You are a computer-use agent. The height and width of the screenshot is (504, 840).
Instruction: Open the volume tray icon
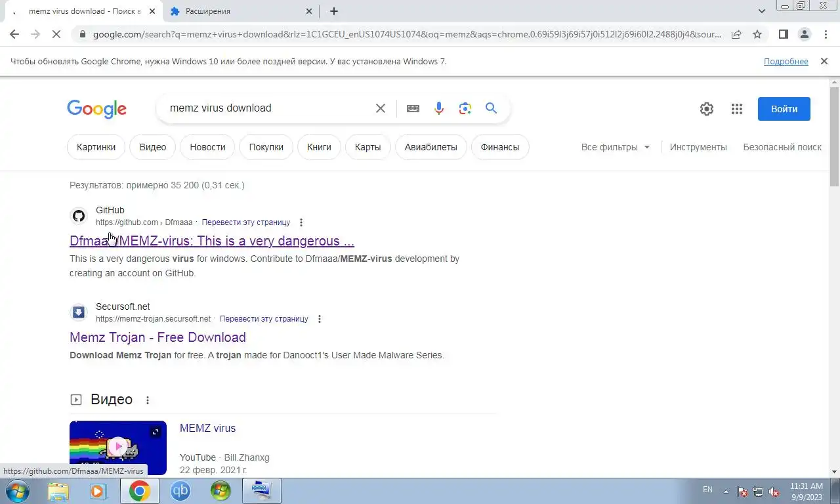774,492
